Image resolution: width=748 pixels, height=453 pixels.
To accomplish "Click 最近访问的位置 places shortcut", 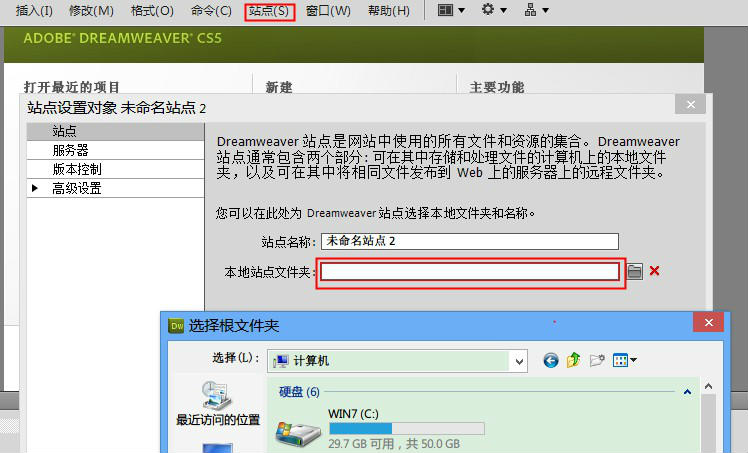I will (218, 403).
